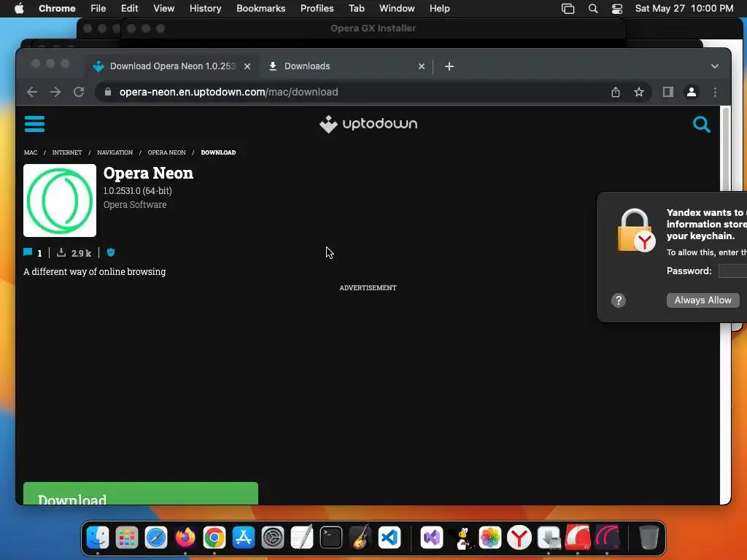The width and height of the screenshot is (747, 560).
Task: Open the History menu
Action: pos(205,9)
